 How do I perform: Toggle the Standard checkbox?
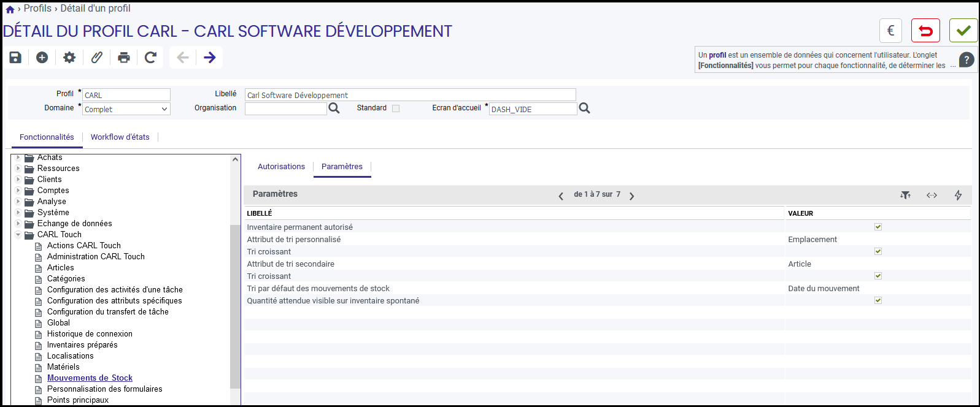click(396, 108)
